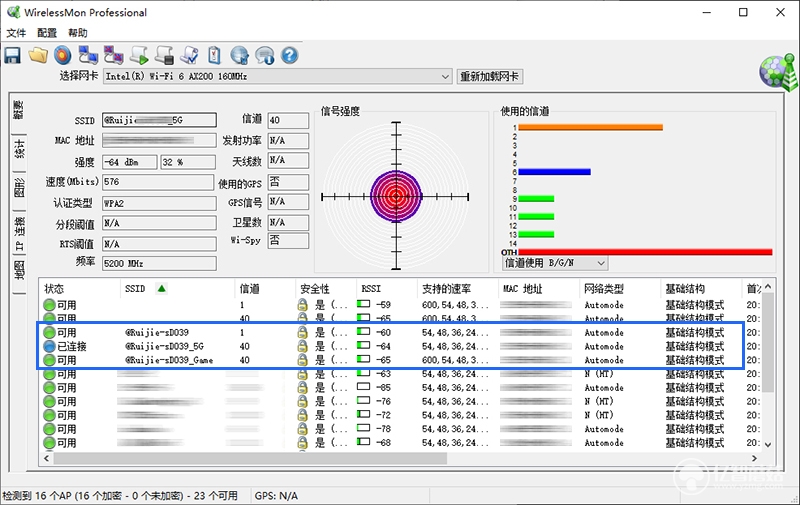The width and height of the screenshot is (800, 505).
Task: Click the speech bubble info toolbar icon
Action: 264,55
